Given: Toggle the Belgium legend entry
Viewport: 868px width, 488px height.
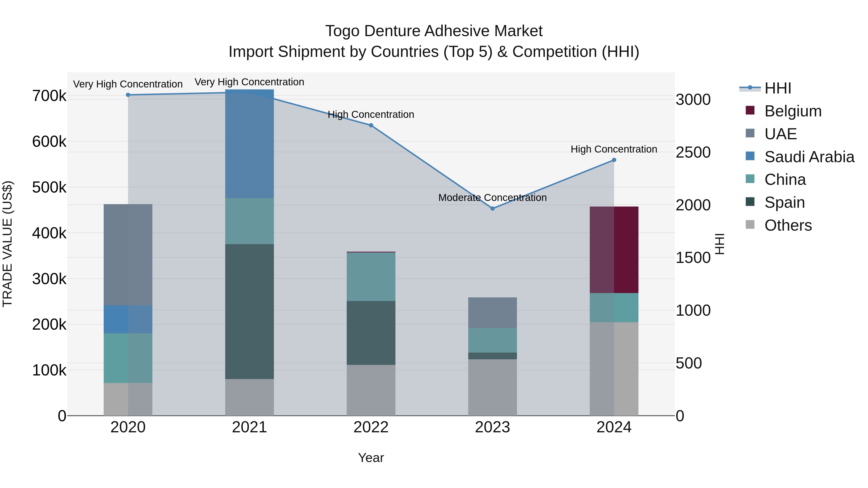Looking at the screenshot, I should [784, 111].
